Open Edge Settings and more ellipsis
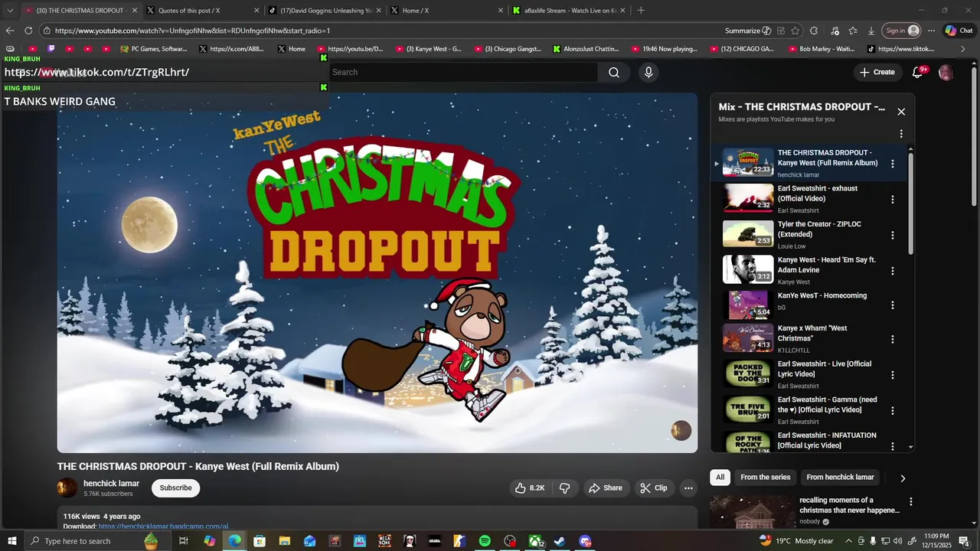The width and height of the screenshot is (980, 551). tap(931, 31)
